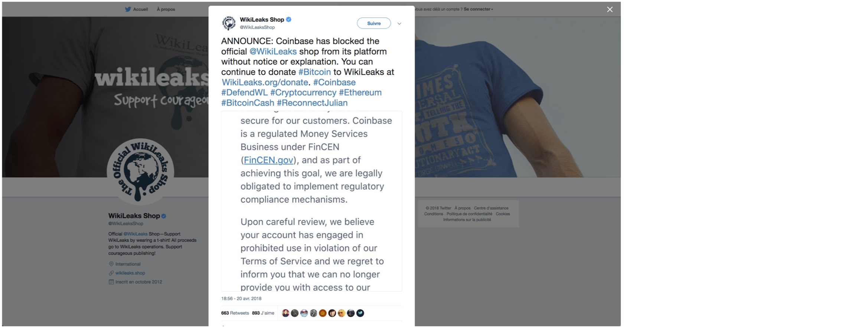Click the first liker avatar in the row
Viewport: 868px width, 327px height.
(285, 313)
